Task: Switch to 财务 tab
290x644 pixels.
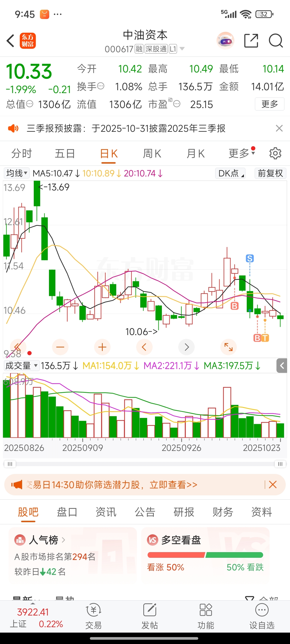Action: click(223, 512)
